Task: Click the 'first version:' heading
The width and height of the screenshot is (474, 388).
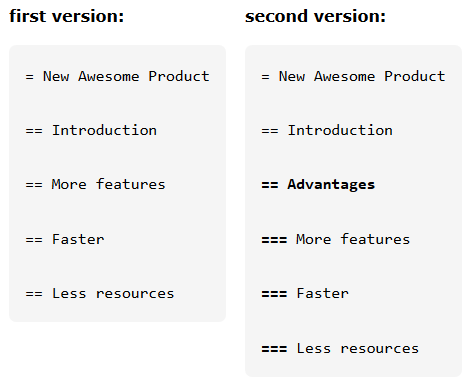Action: (67, 16)
